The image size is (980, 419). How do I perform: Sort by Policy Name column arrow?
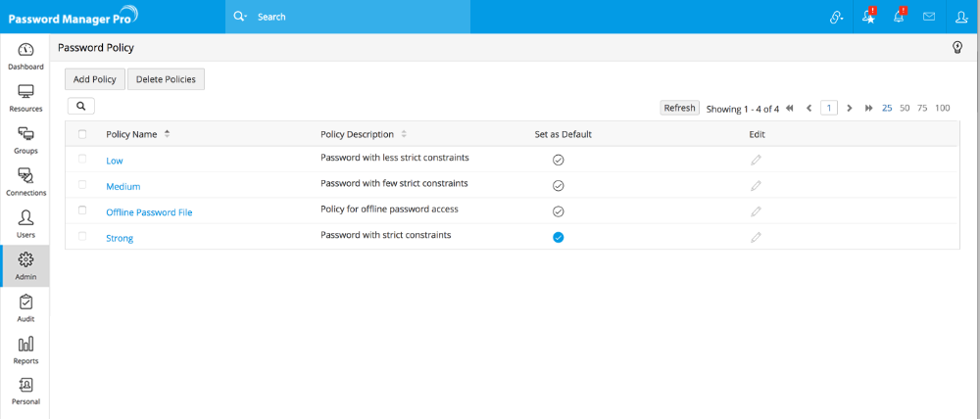click(167, 134)
